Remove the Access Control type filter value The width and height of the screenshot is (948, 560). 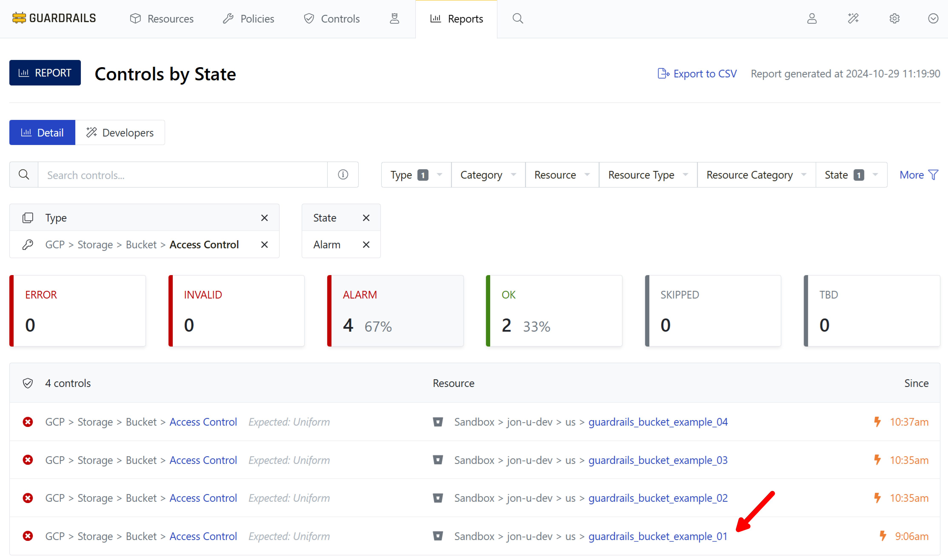264,244
